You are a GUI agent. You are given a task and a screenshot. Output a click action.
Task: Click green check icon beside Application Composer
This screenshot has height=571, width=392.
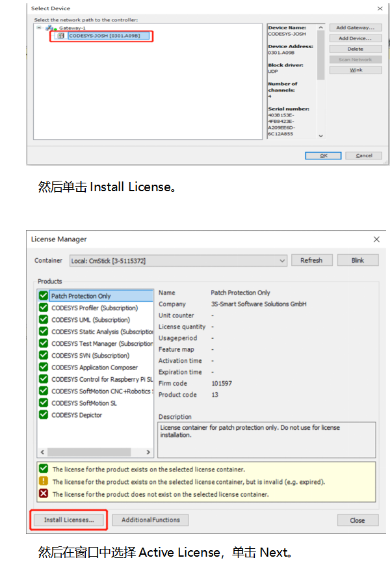[44, 367]
